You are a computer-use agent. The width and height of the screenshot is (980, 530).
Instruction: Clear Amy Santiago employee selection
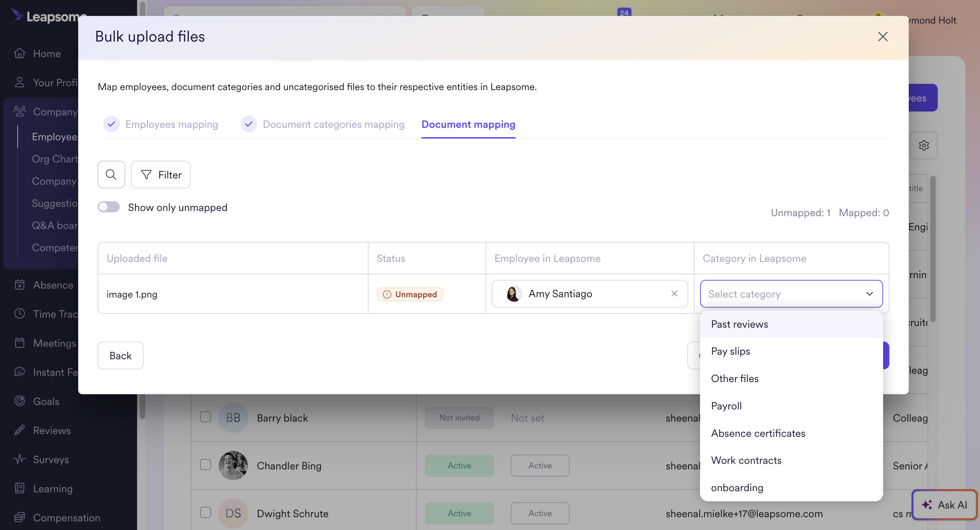674,293
